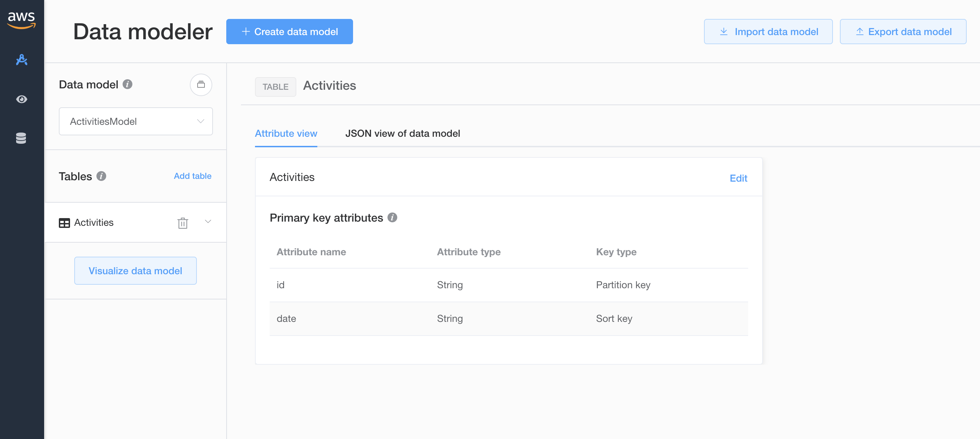
Task: Delete the Activities table via trash icon
Action: coord(182,223)
